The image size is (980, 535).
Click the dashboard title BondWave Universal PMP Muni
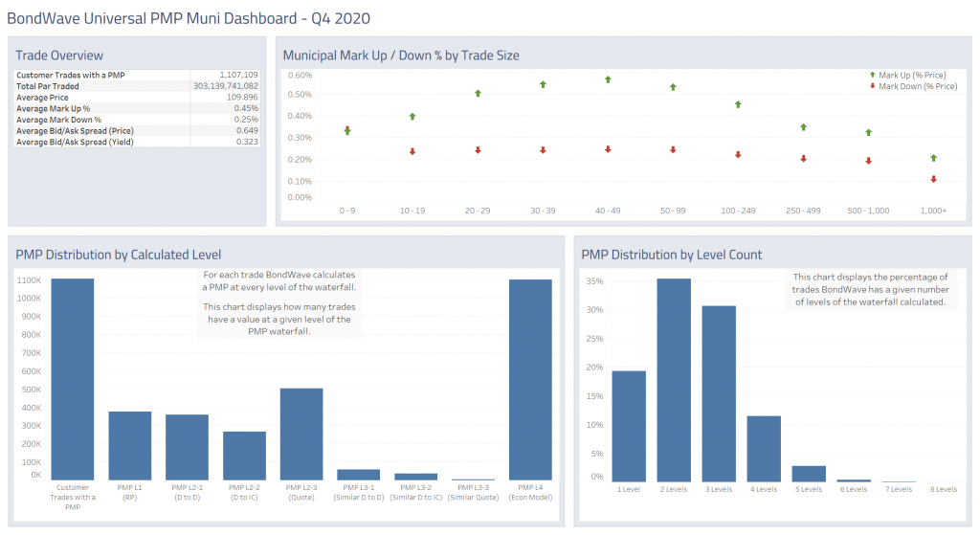189,18
